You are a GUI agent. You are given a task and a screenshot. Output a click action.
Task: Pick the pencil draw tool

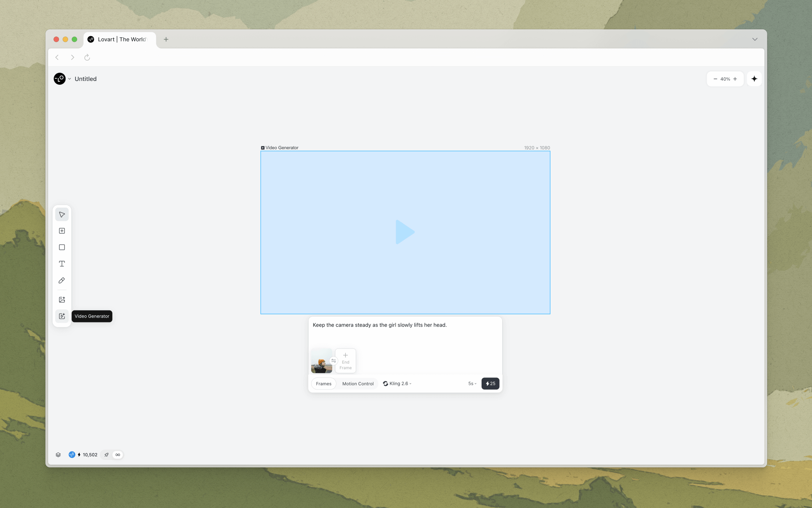(x=62, y=280)
